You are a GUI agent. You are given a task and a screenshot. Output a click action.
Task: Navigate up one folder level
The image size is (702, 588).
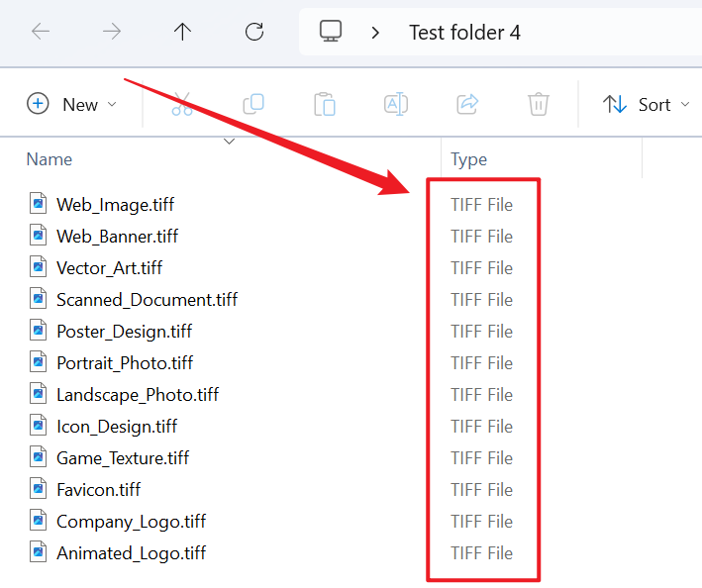(x=182, y=32)
